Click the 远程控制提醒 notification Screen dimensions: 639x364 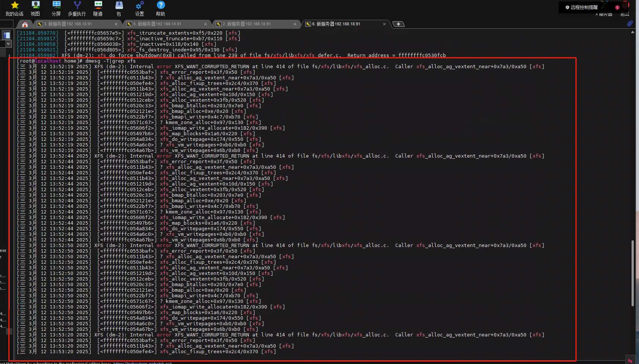(581, 7)
